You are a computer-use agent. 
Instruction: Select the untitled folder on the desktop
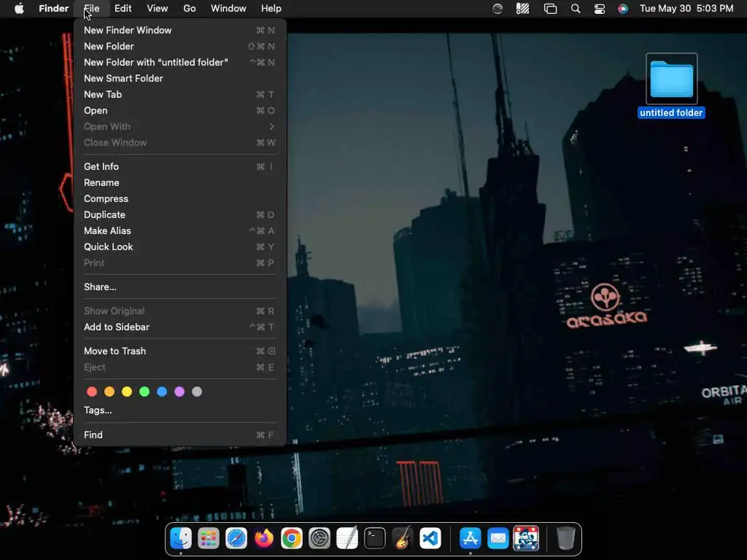[672, 79]
